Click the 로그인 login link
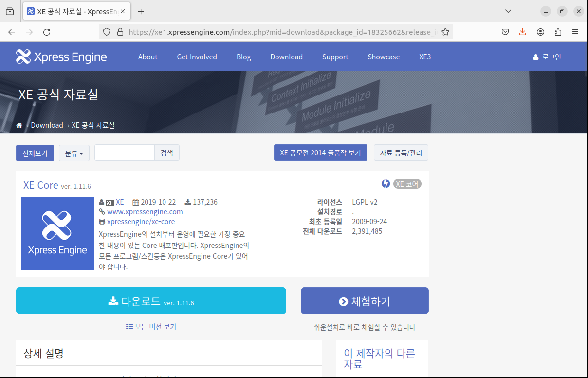 coord(547,57)
